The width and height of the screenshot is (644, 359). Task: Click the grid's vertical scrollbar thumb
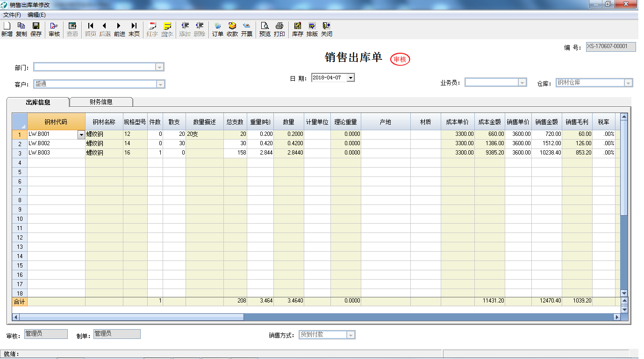[624, 168]
